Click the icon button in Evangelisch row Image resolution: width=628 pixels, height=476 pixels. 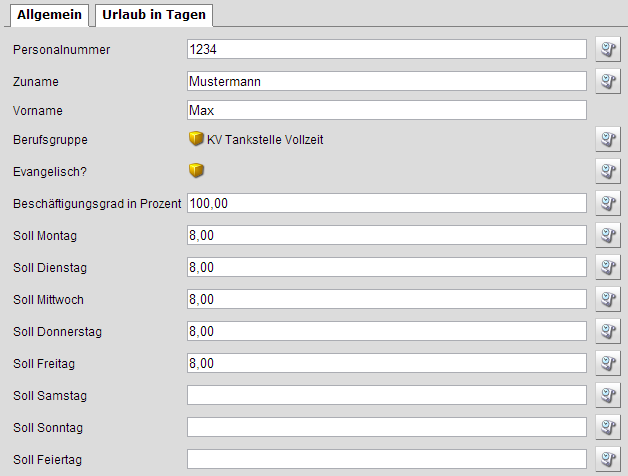click(x=608, y=171)
